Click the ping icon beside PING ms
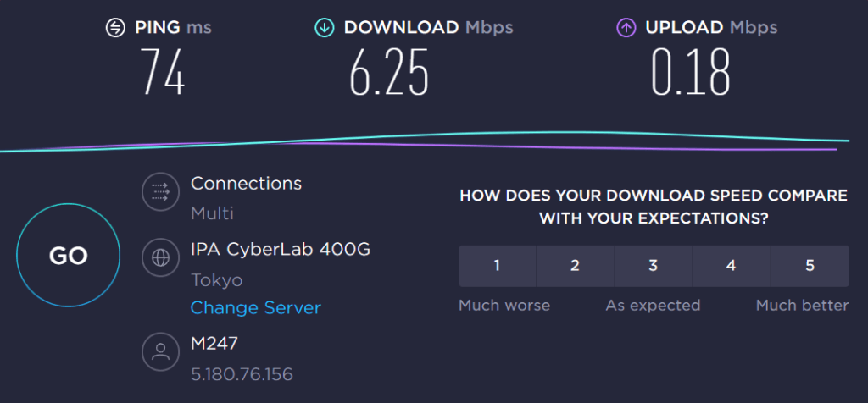 (x=115, y=28)
